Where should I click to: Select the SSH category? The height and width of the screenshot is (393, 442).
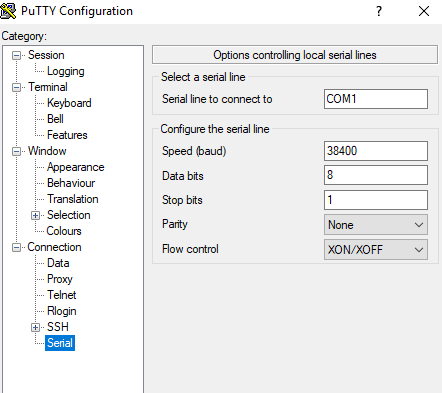coord(57,327)
